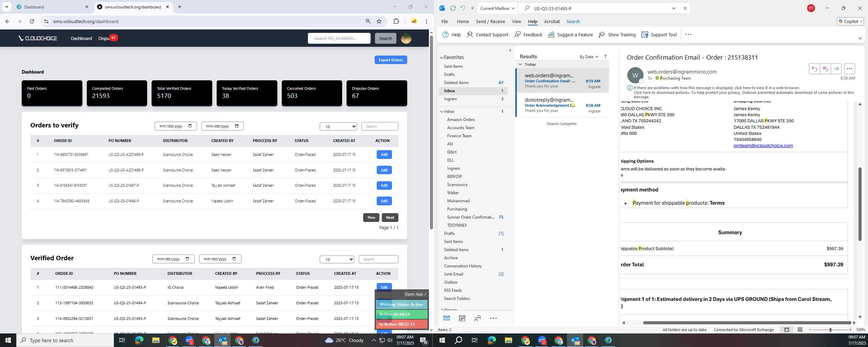
Task: Open the donotreply@ingram Order Acknowledgement email
Action: pyautogui.click(x=562, y=105)
